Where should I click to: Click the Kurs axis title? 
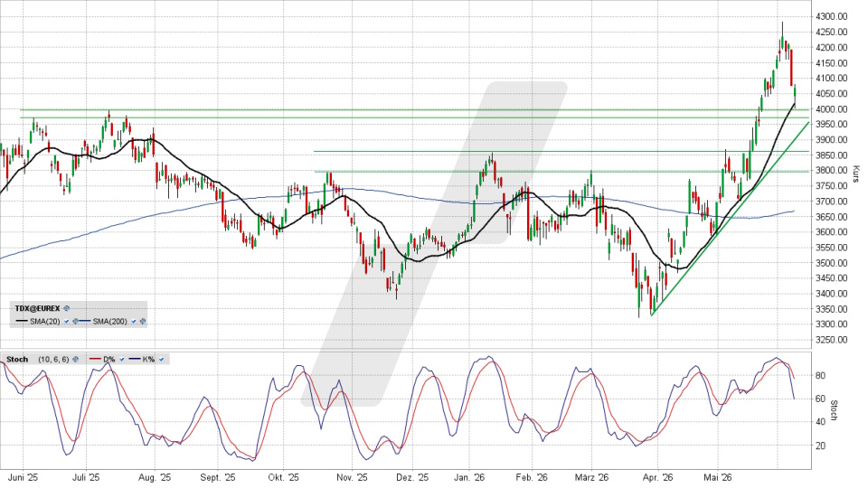pyautogui.click(x=855, y=174)
